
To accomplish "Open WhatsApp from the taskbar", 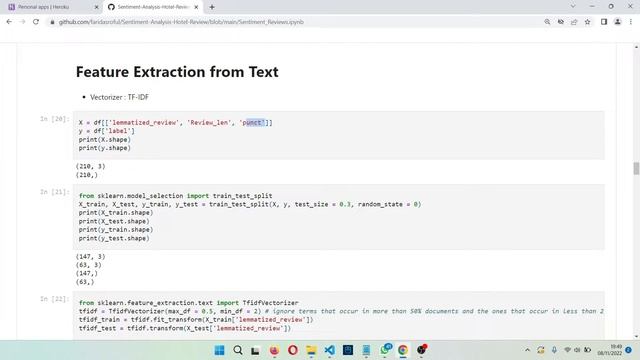I will pos(385,349).
